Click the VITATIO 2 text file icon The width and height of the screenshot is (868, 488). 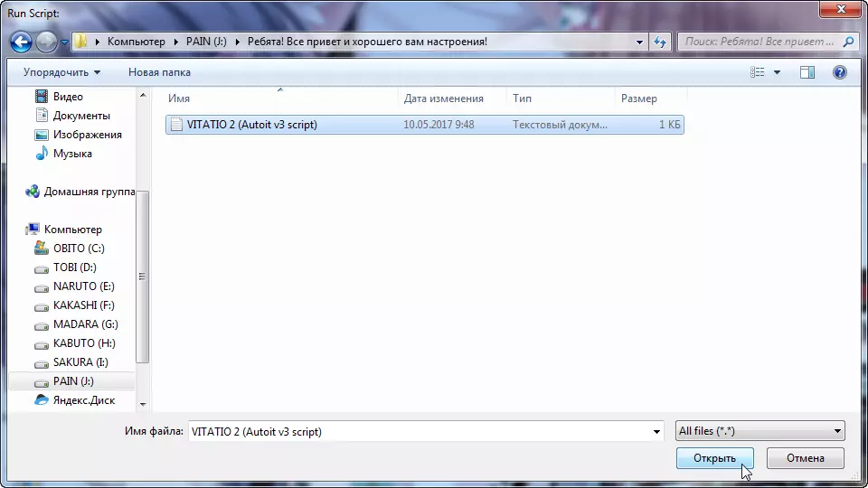click(x=176, y=125)
